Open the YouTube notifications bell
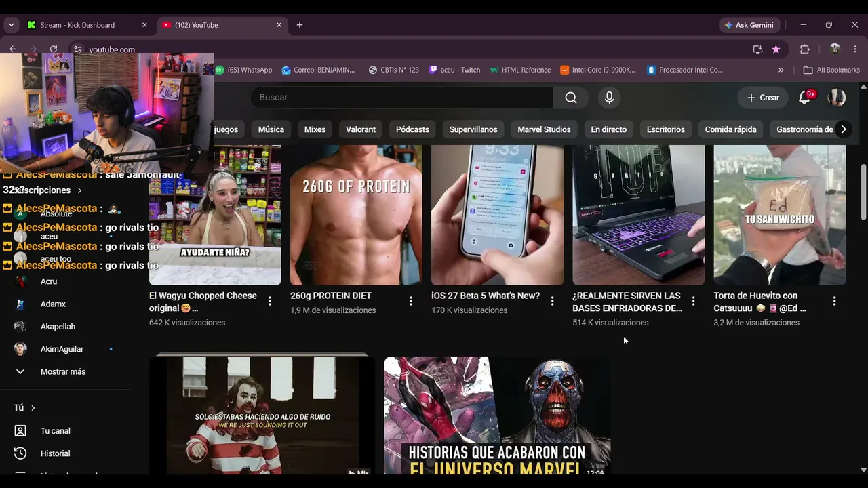The width and height of the screenshot is (868, 488). (805, 98)
